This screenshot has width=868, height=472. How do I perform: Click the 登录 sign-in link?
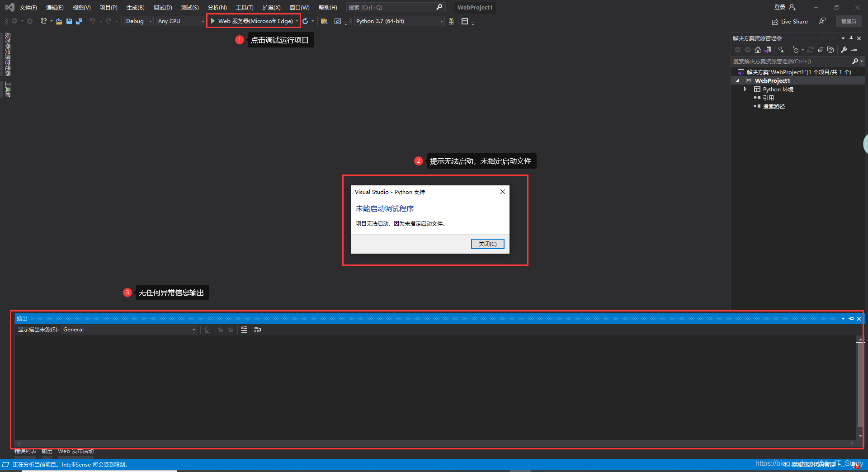click(780, 7)
